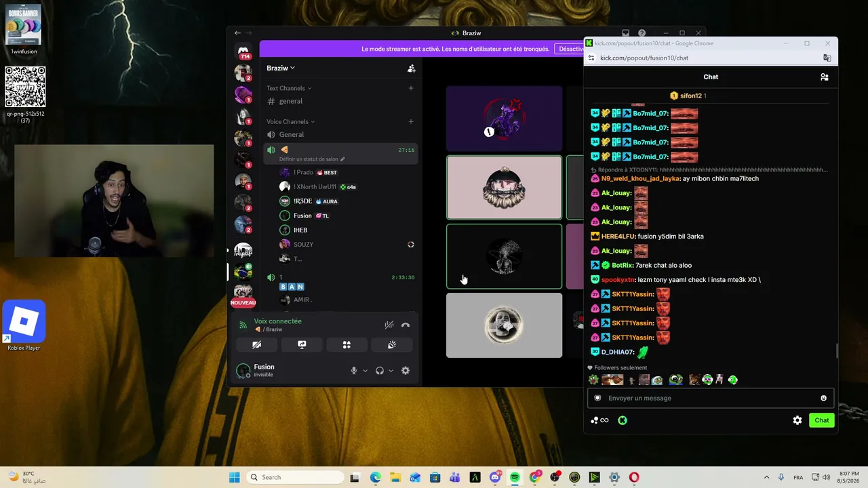Add a new voice channel plus icon
The height and width of the screenshot is (488, 868).
(x=411, y=122)
